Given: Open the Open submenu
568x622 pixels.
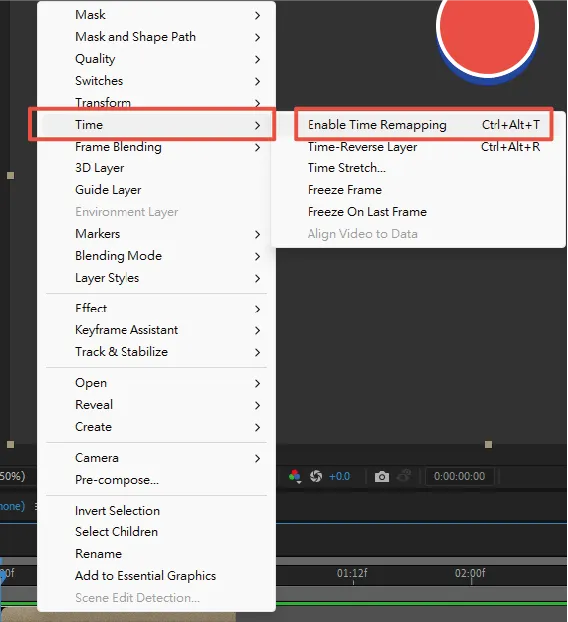Looking at the screenshot, I should point(156,383).
